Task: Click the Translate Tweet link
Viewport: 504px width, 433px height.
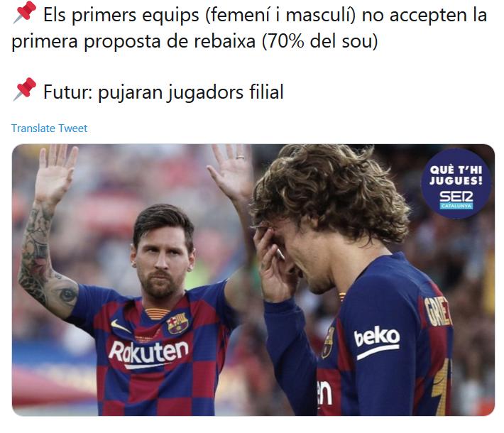Action: tap(49, 128)
